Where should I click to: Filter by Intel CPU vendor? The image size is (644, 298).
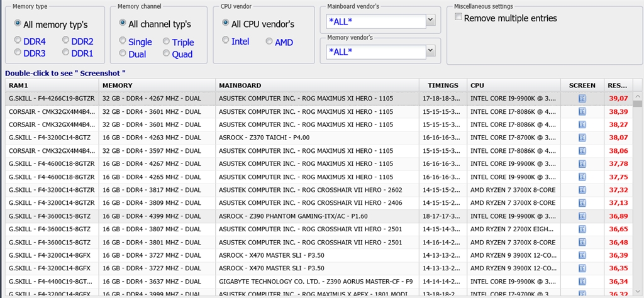226,40
